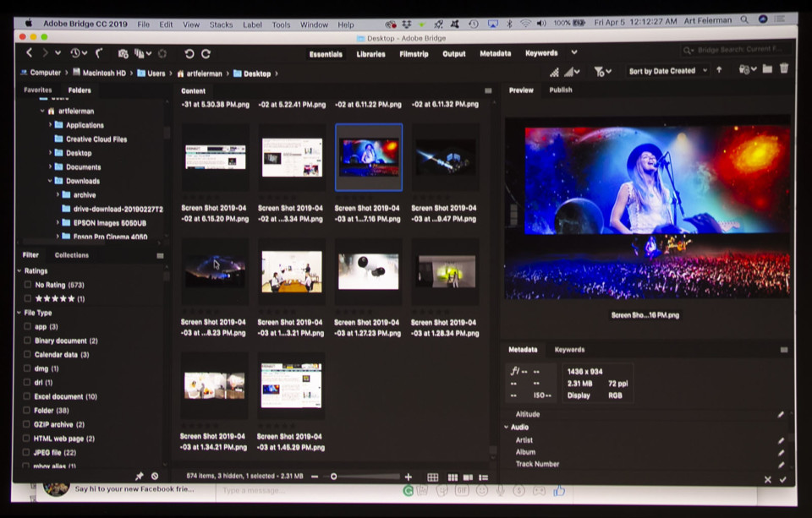Collapse the Audio metadata section
Screen dimensions: 812x518
(507, 427)
